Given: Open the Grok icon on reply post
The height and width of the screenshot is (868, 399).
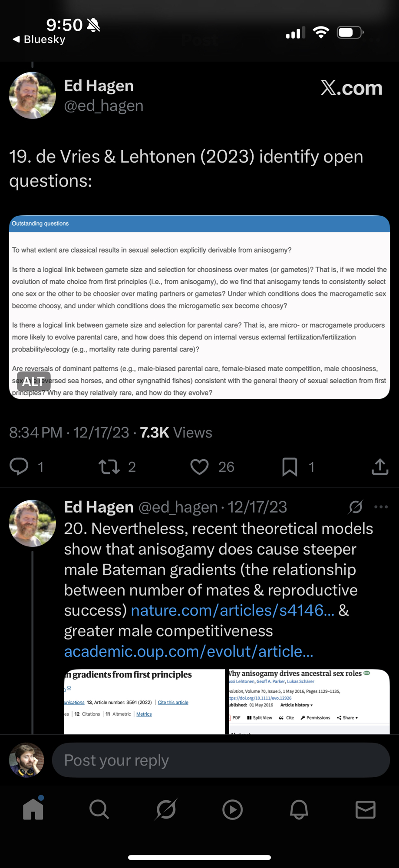Looking at the screenshot, I should [x=356, y=506].
